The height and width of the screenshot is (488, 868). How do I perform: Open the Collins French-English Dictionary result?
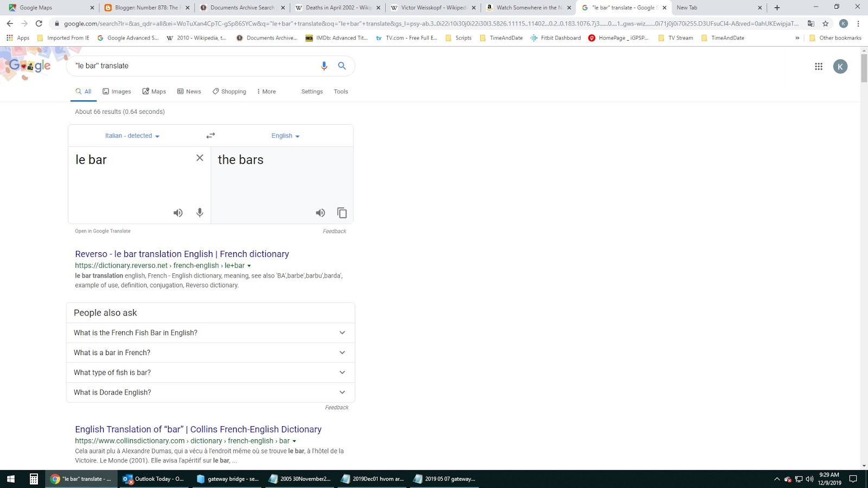[x=198, y=429]
